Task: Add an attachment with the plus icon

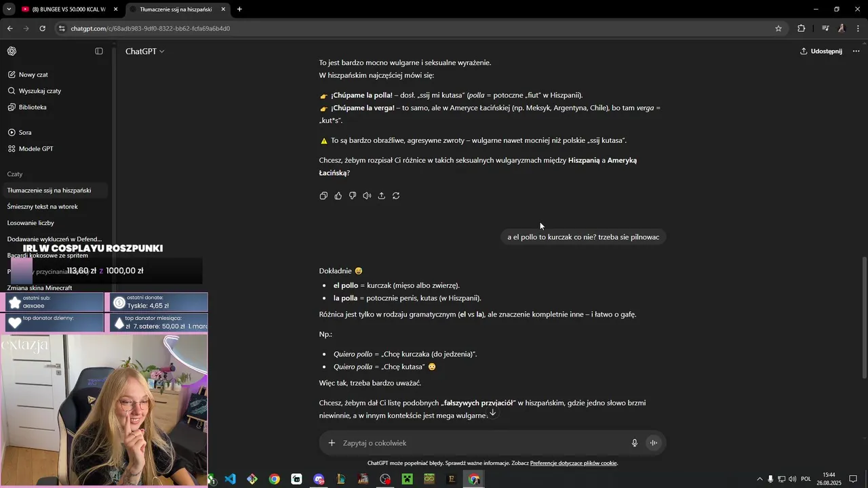Action: coord(332,443)
